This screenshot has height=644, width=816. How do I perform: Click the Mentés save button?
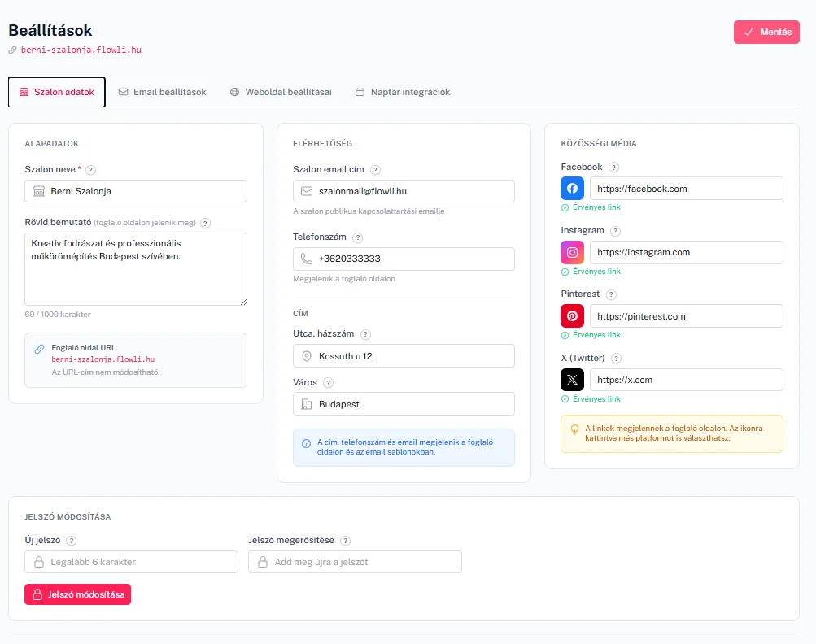pyautogui.click(x=766, y=32)
